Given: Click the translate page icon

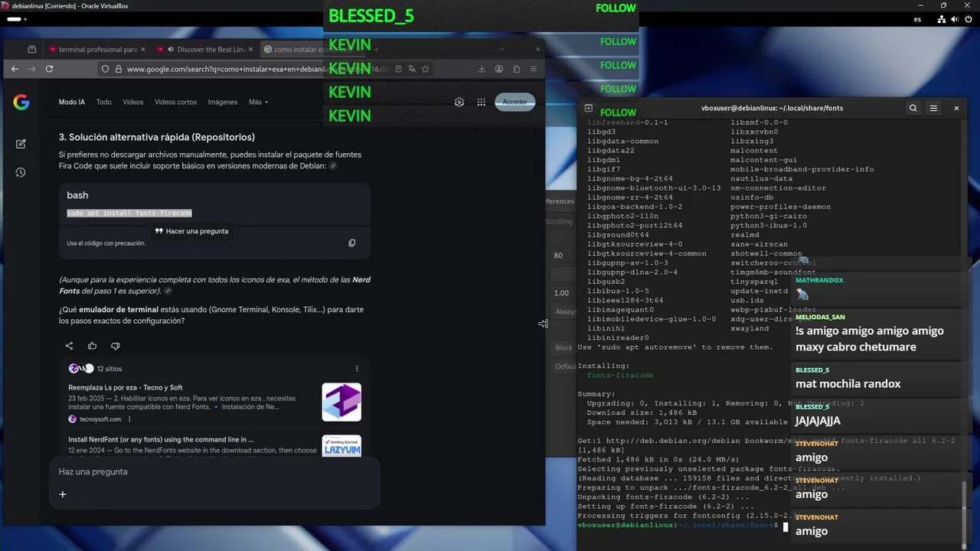Looking at the screenshot, I should coord(412,69).
